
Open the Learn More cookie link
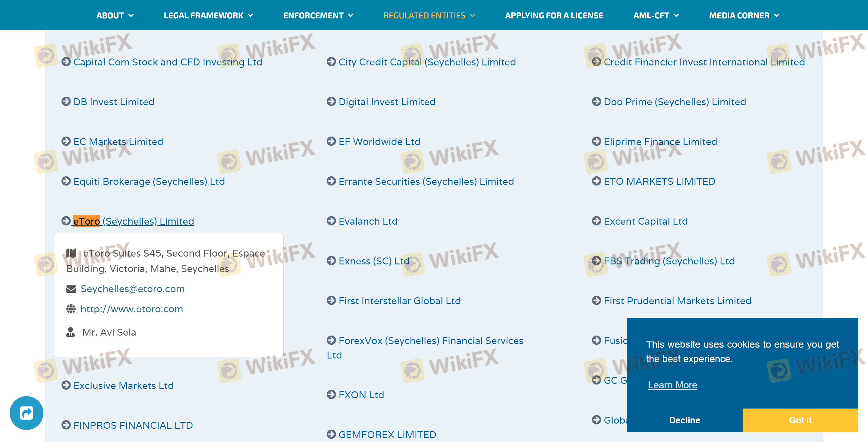click(672, 385)
